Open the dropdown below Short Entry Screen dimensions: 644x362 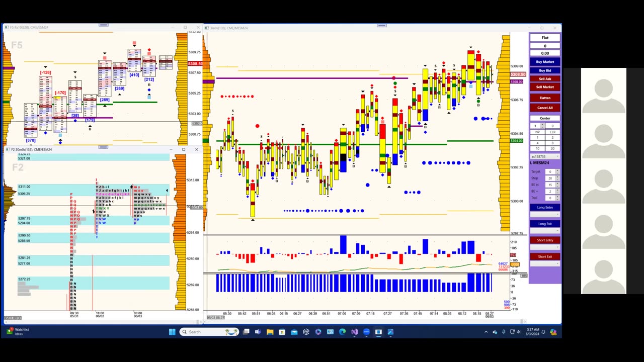pos(545,247)
